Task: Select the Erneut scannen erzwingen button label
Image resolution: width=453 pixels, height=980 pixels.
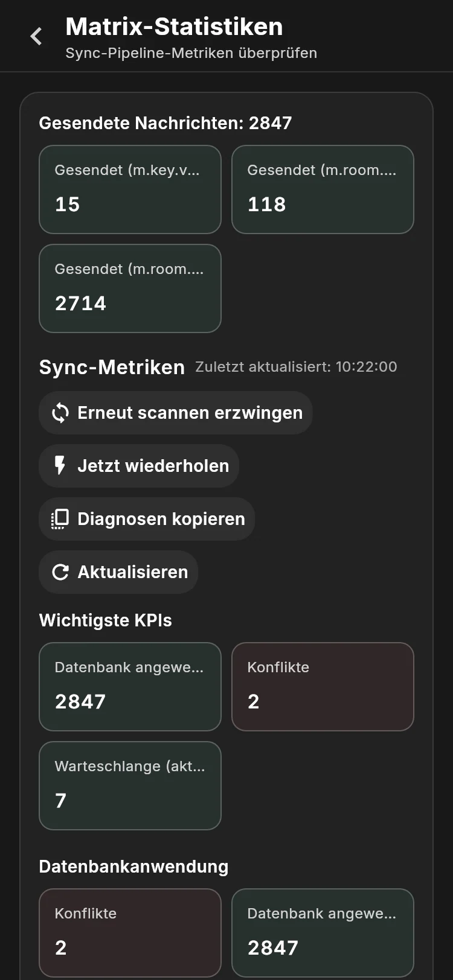Action: coord(190,413)
